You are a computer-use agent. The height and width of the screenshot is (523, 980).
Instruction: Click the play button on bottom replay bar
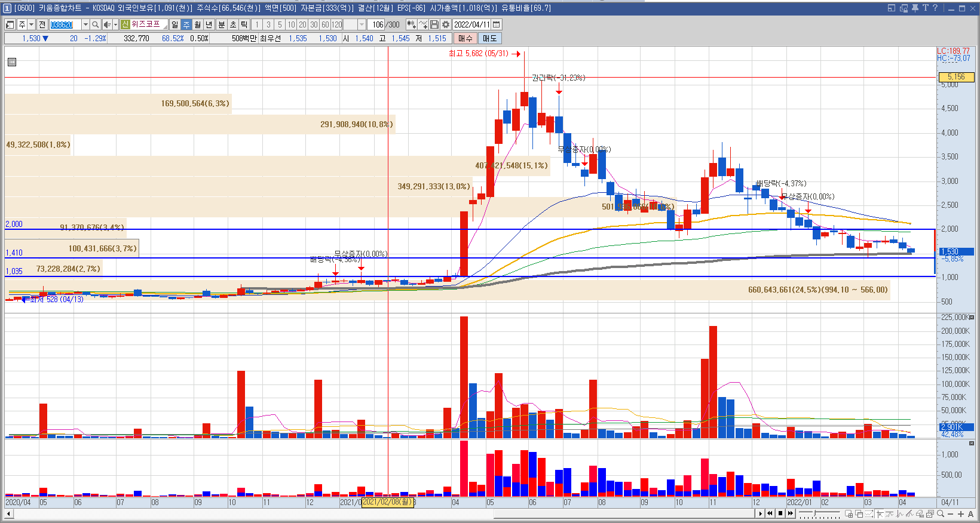click(761, 513)
